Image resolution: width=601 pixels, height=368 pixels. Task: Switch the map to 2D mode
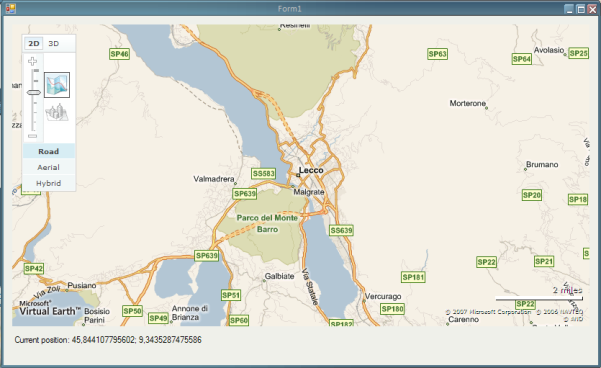[34, 43]
